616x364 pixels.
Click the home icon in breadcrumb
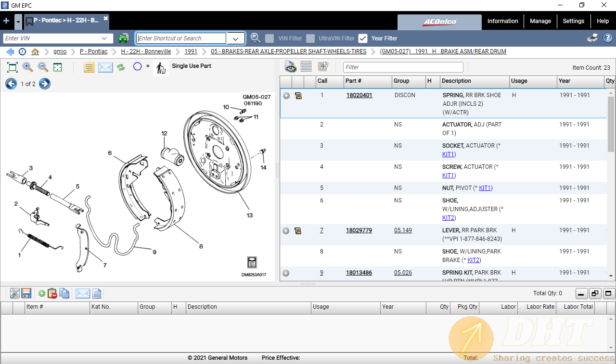(x=35, y=51)
